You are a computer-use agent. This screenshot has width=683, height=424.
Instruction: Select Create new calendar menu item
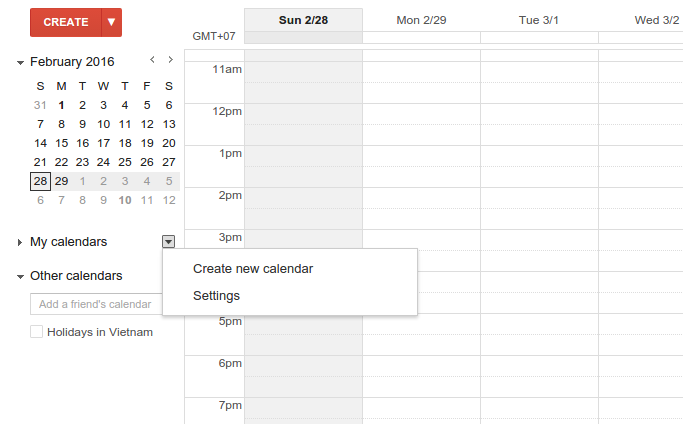point(253,268)
